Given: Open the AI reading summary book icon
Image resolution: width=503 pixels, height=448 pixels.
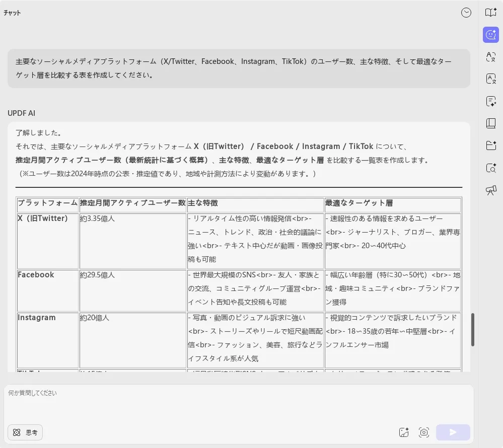Looking at the screenshot, I should [x=490, y=13].
